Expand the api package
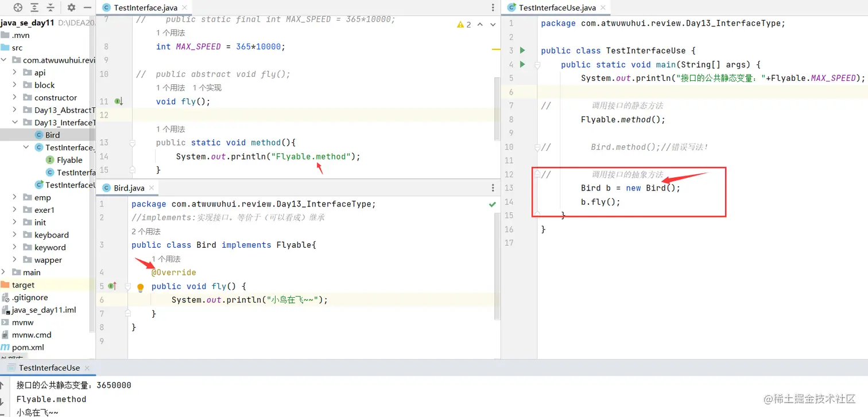 [x=15, y=73]
